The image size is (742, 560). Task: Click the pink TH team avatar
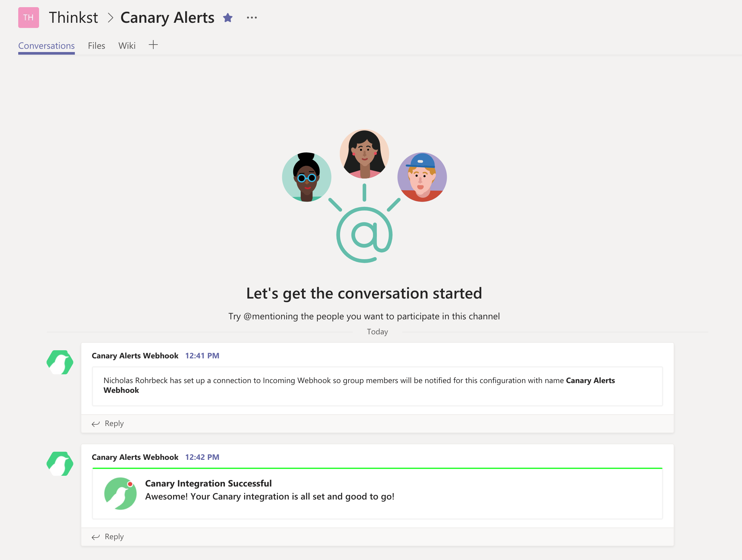click(29, 18)
